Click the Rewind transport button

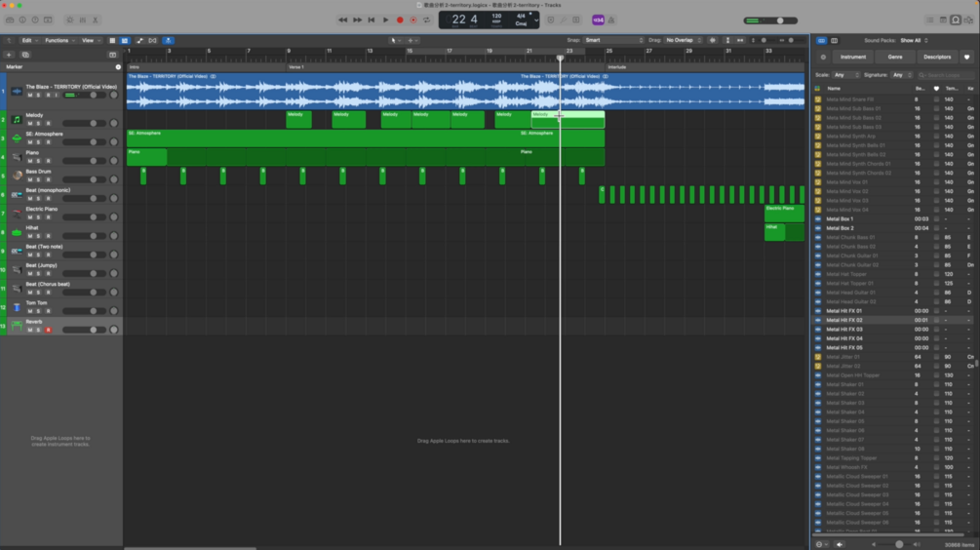click(x=342, y=20)
